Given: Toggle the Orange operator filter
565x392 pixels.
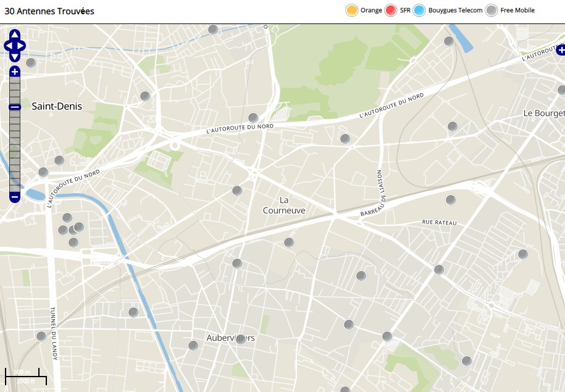Looking at the screenshot, I should (x=352, y=10).
